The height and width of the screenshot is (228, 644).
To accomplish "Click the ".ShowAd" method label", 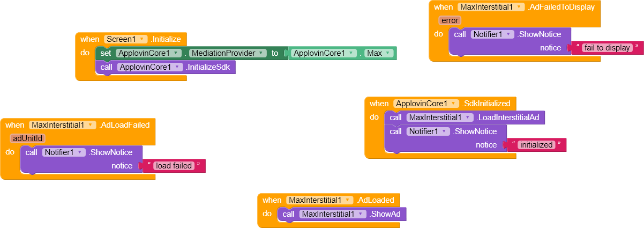I will tap(385, 214).
